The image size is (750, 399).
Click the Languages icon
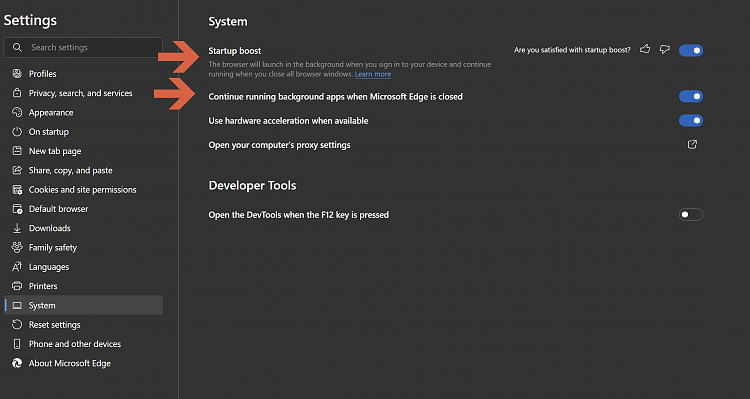point(17,266)
